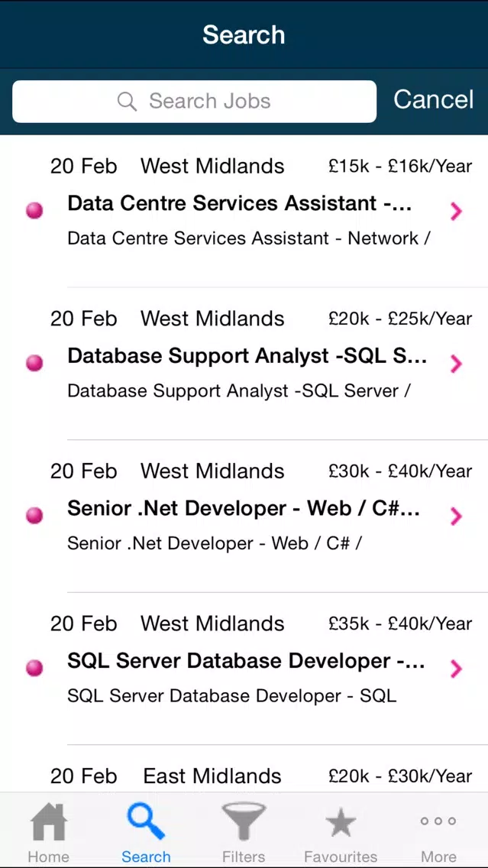Tap pink dot beside Database Support Analyst
Image resolution: width=488 pixels, height=868 pixels.
coord(34,363)
